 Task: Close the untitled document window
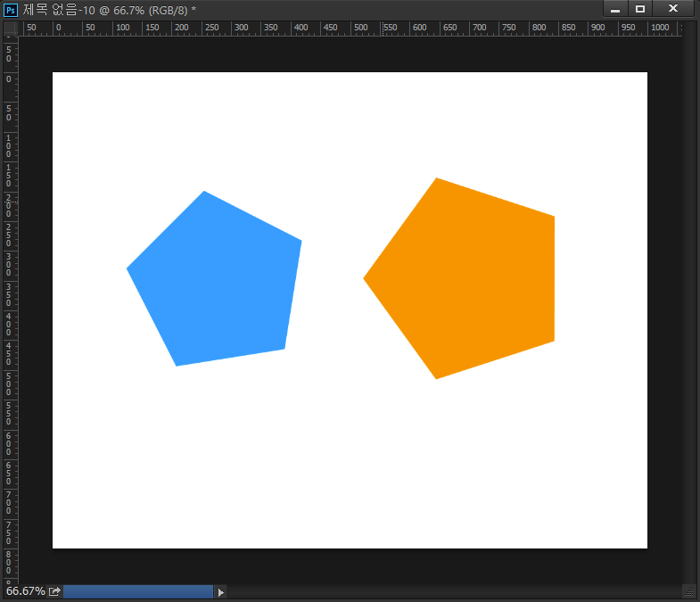coord(673,9)
